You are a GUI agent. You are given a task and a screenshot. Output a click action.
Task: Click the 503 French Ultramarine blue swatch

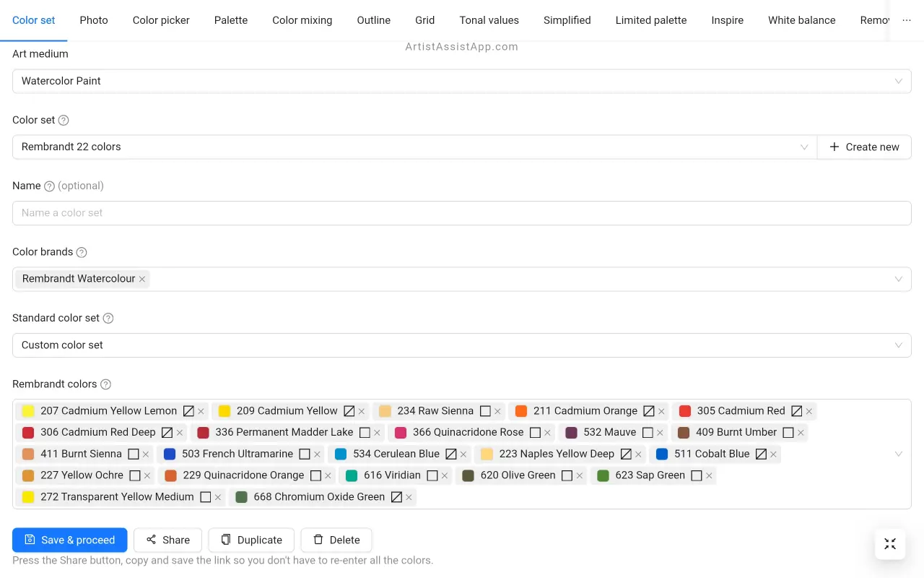point(170,454)
